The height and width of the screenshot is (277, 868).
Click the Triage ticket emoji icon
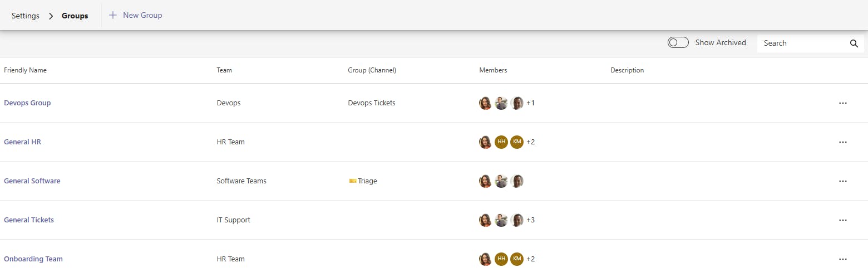(x=353, y=181)
